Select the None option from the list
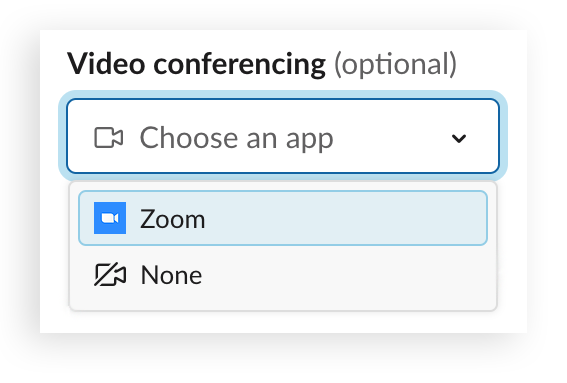The height and width of the screenshot is (383, 567). click(283, 275)
